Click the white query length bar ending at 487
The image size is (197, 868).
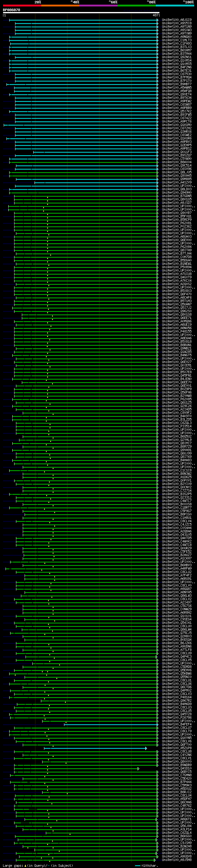point(81,13)
